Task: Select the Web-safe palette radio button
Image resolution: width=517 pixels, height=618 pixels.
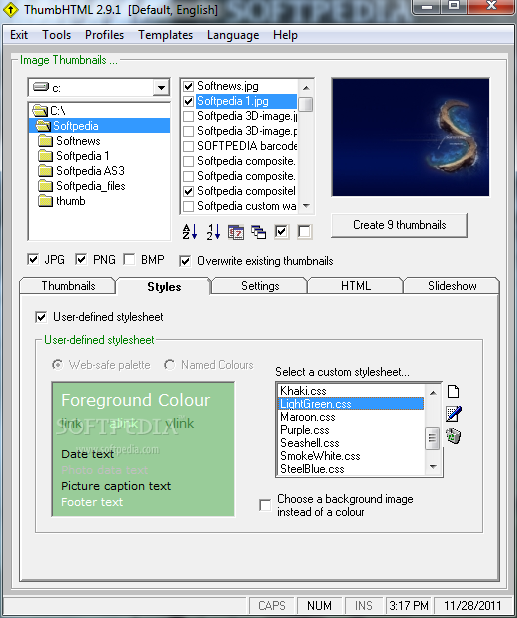Action: (58, 365)
